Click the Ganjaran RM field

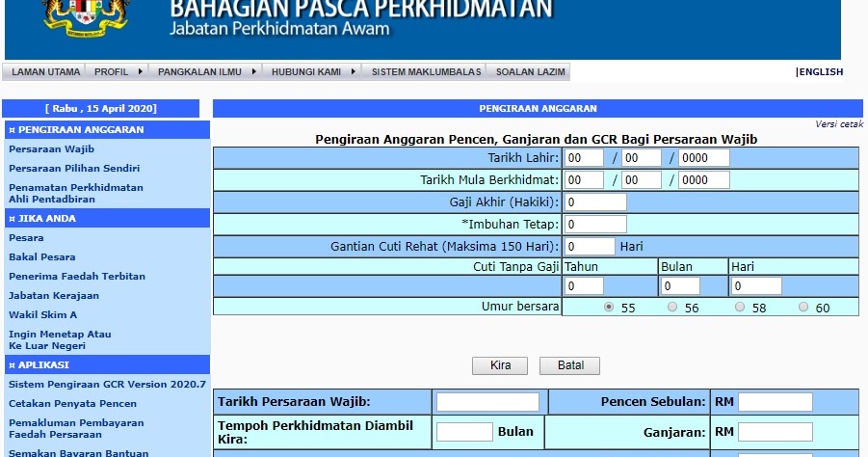776,432
